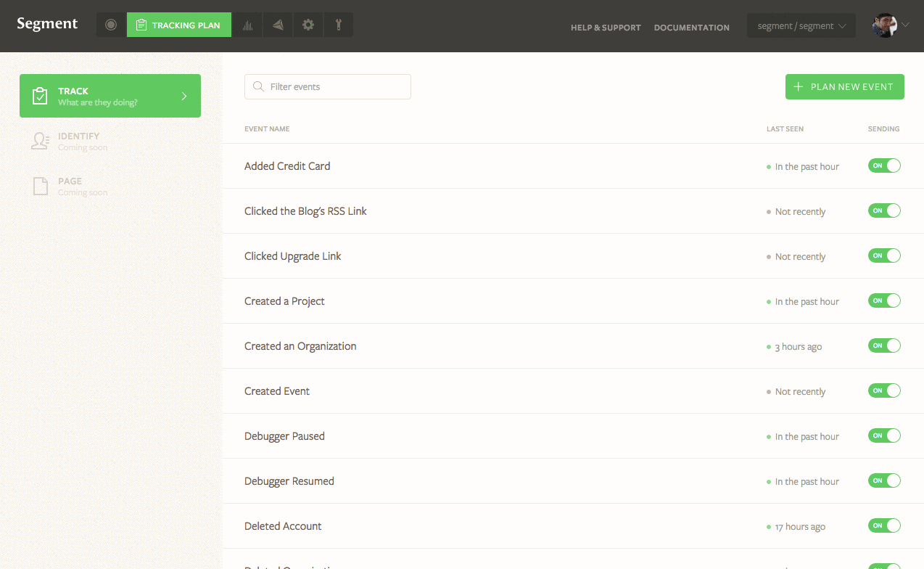Open Help & Support
The height and width of the screenshot is (569, 924).
click(606, 28)
